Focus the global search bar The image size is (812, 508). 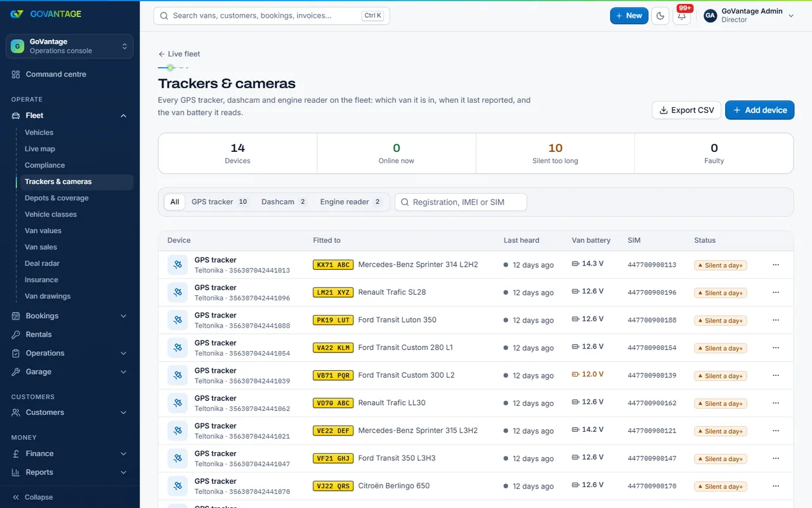(272, 16)
